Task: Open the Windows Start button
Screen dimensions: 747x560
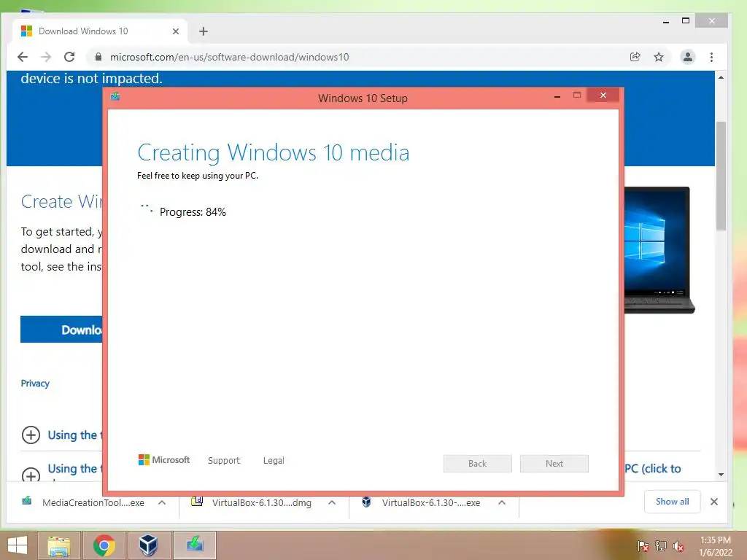Action: click(x=18, y=545)
